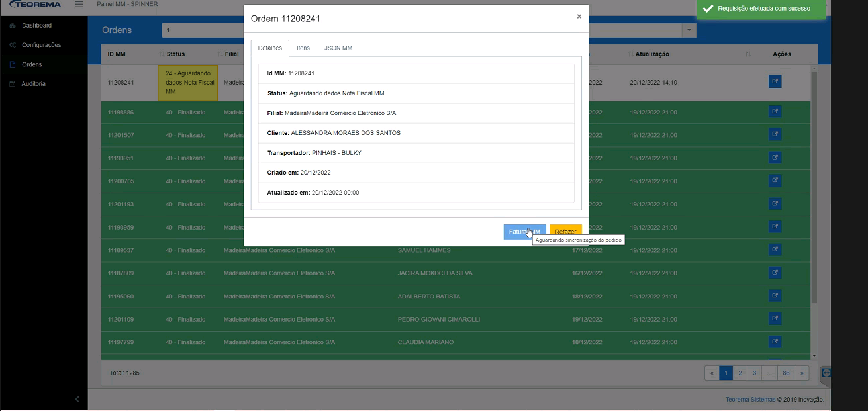This screenshot has width=868, height=411.
Task: Click the Criado em 20/12/2022 line
Action: point(416,173)
